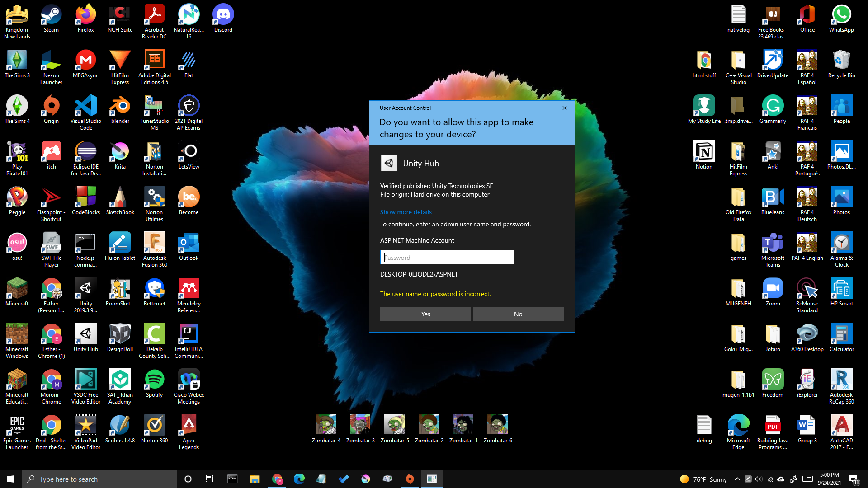Open File Explorer from the taskbar
The image size is (868, 488).
tap(255, 479)
